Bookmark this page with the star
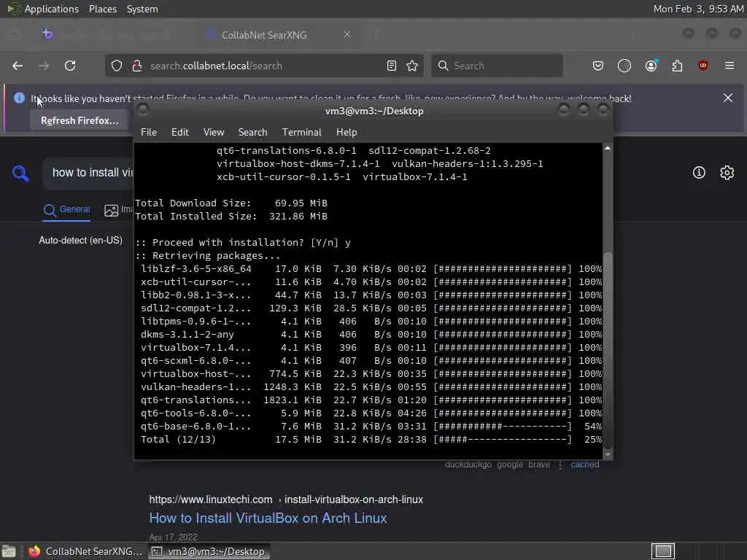The height and width of the screenshot is (560, 747). coord(412,66)
